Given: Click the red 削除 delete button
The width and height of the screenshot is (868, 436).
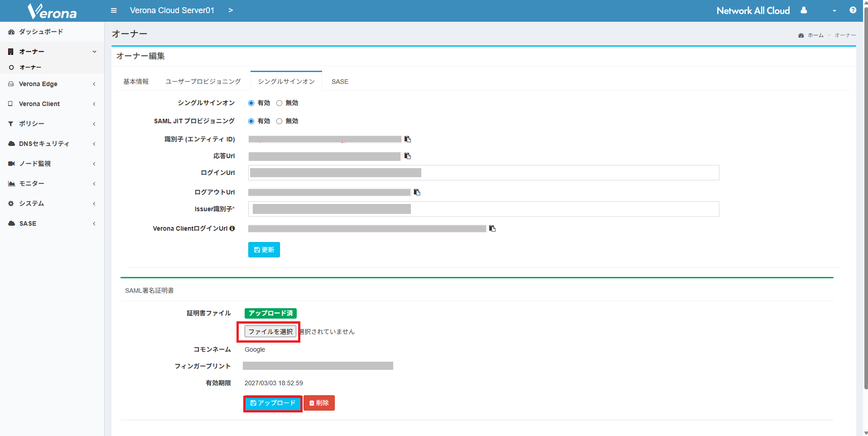Looking at the screenshot, I should pos(319,403).
